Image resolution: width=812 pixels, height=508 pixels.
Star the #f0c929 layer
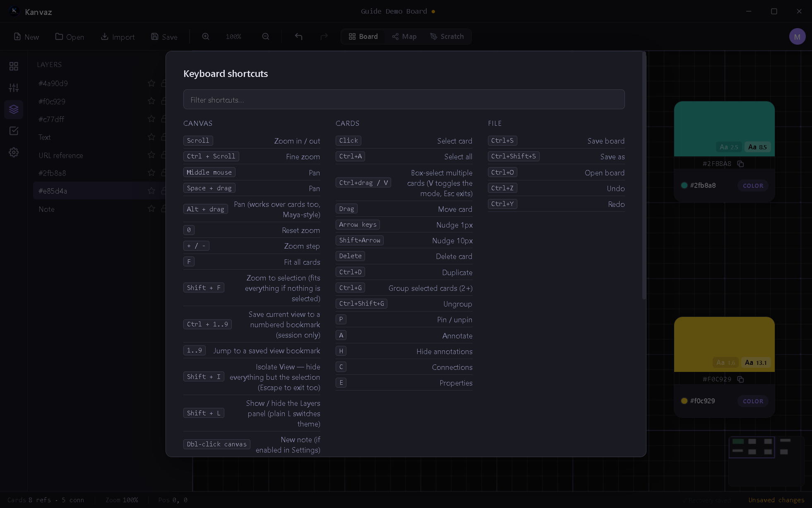[x=151, y=101]
